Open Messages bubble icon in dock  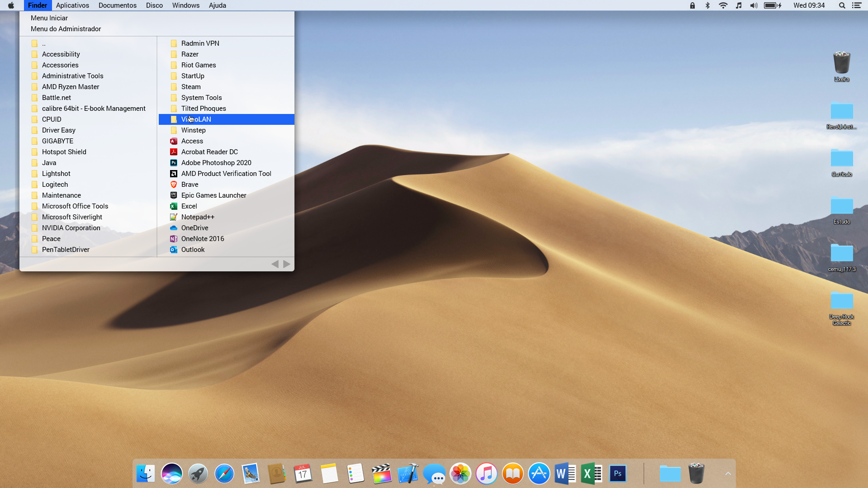click(434, 474)
